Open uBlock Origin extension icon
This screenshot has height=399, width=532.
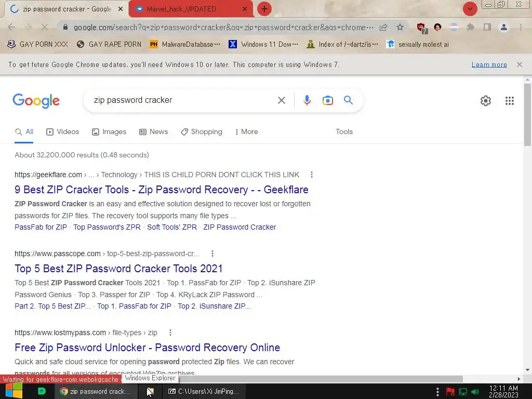click(x=422, y=28)
